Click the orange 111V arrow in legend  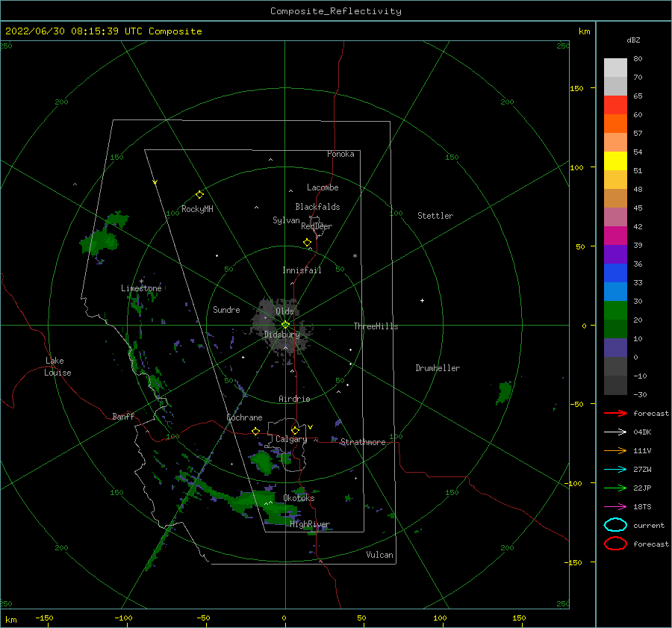click(615, 450)
